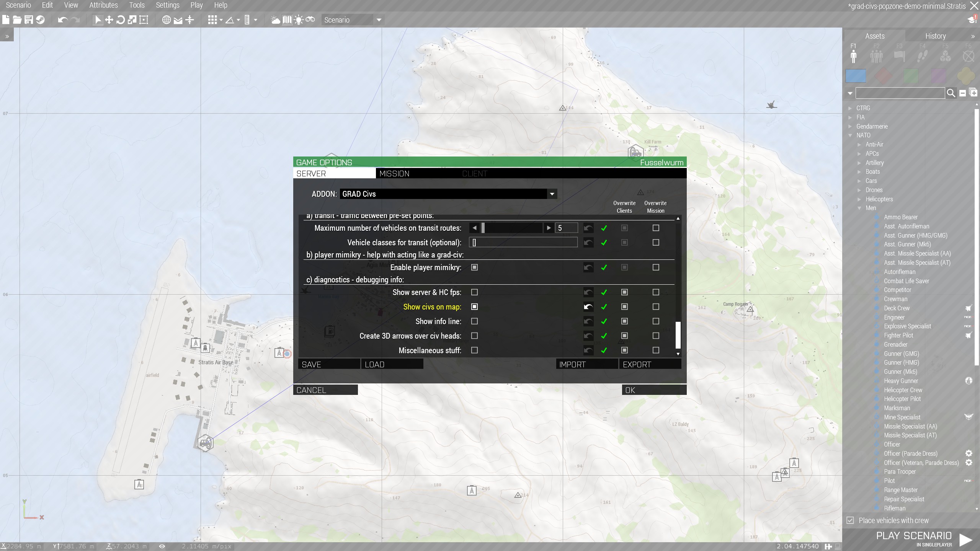This screenshot has height=551, width=980.
Task: Open the Attributes menu
Action: coord(103,5)
